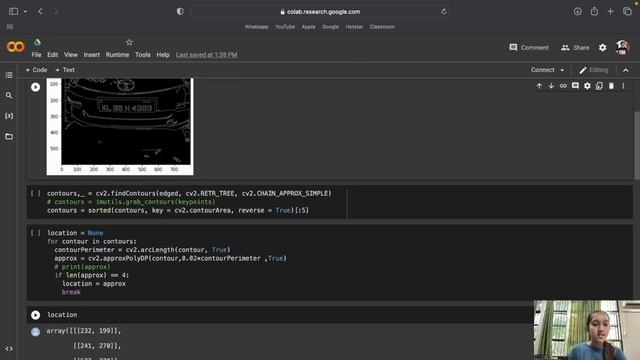The width and height of the screenshot is (640, 360).
Task: Click the notebook vertical scrollbar
Action: click(x=637, y=145)
